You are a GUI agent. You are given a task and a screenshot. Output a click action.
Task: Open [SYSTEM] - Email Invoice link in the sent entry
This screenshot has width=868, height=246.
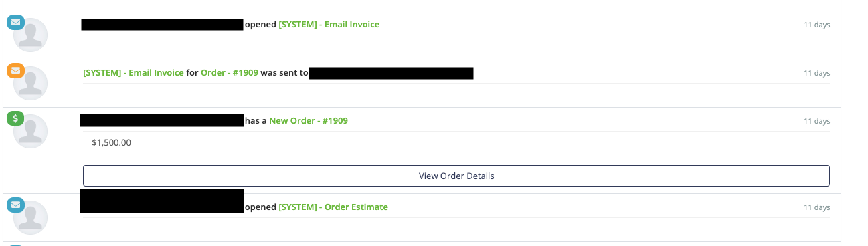(x=133, y=73)
